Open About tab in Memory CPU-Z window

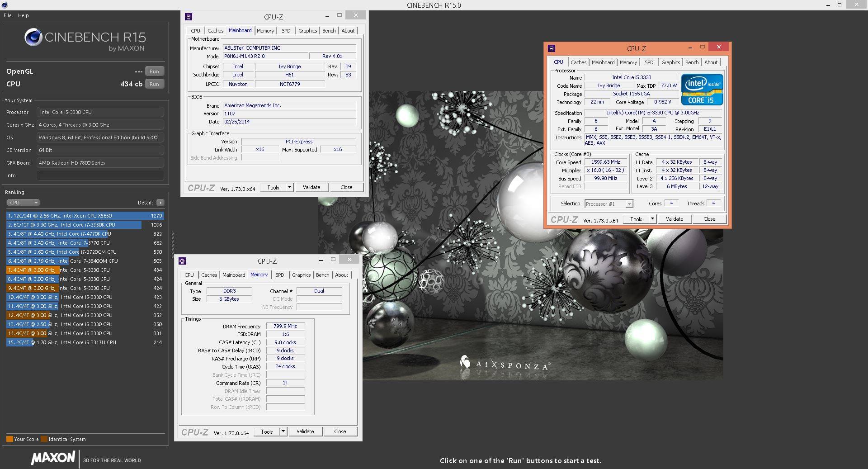click(x=342, y=275)
